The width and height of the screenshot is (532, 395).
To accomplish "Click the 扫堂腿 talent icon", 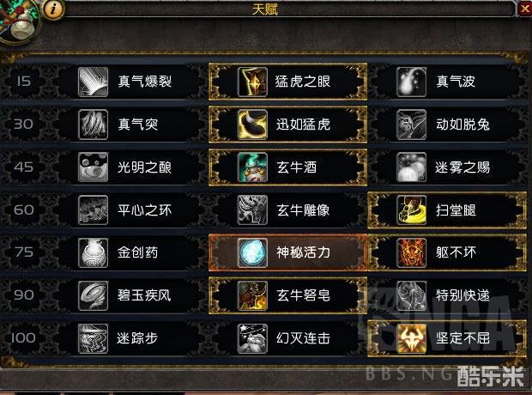I will point(412,210).
